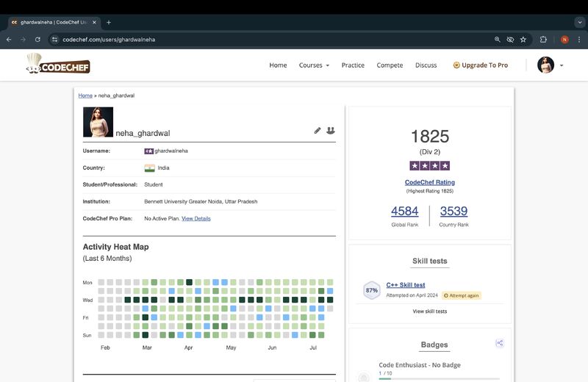Open the profile avatar dropdown arrow
588x382 pixels.
pos(562,65)
